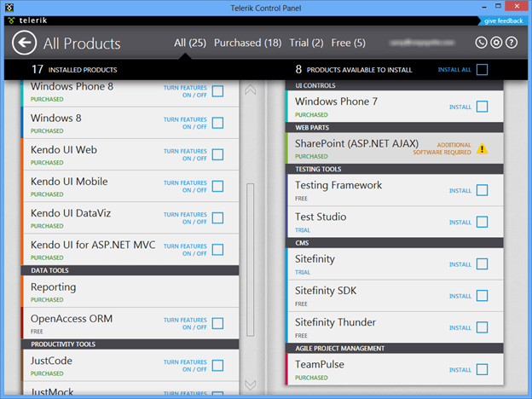Viewport: 532px width, 399px height.
Task: Click the app icon in title bar
Action: coord(9,7)
